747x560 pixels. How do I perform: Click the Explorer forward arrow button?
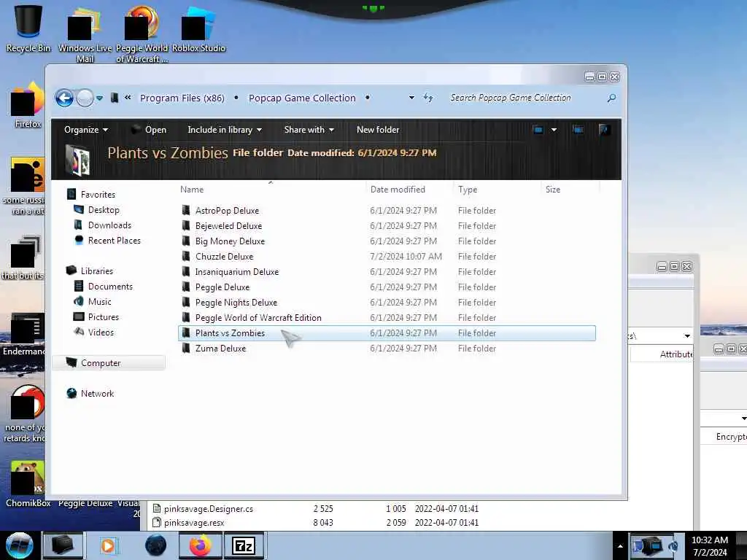coord(85,98)
